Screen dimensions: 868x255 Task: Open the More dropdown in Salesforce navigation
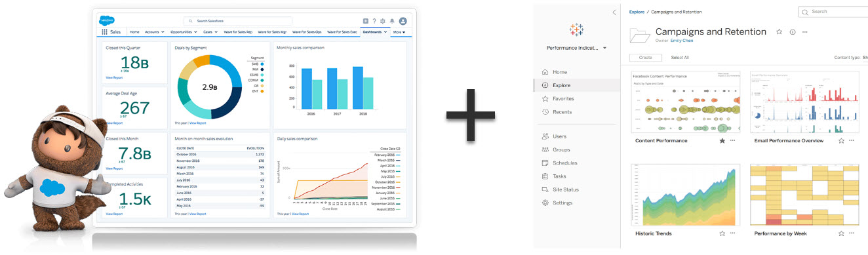click(x=399, y=31)
